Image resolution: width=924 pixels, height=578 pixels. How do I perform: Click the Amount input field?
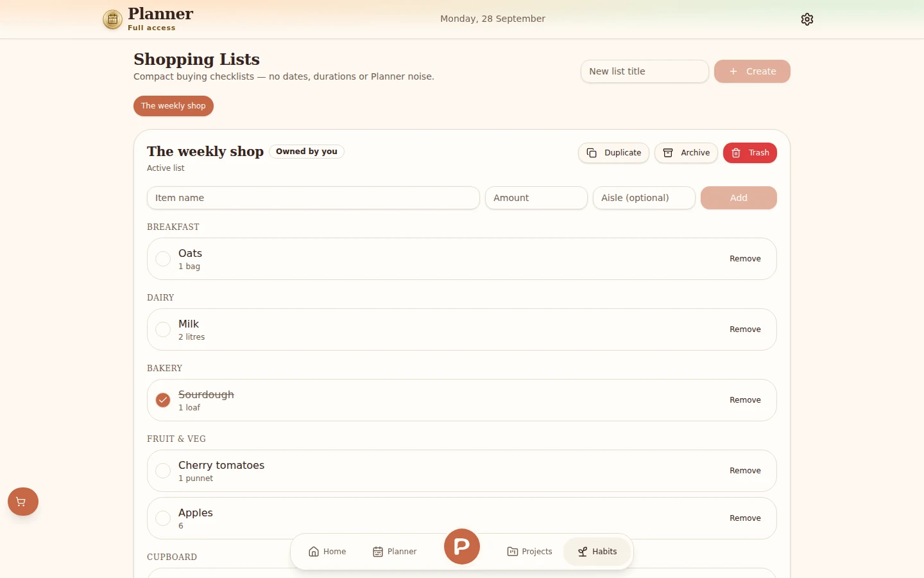tap(536, 198)
